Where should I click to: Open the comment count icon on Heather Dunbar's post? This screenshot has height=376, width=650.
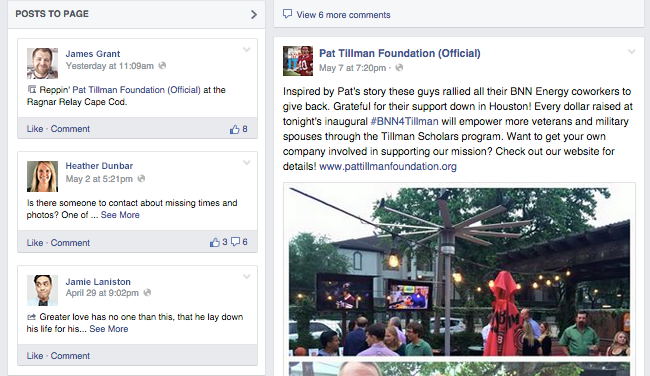235,242
